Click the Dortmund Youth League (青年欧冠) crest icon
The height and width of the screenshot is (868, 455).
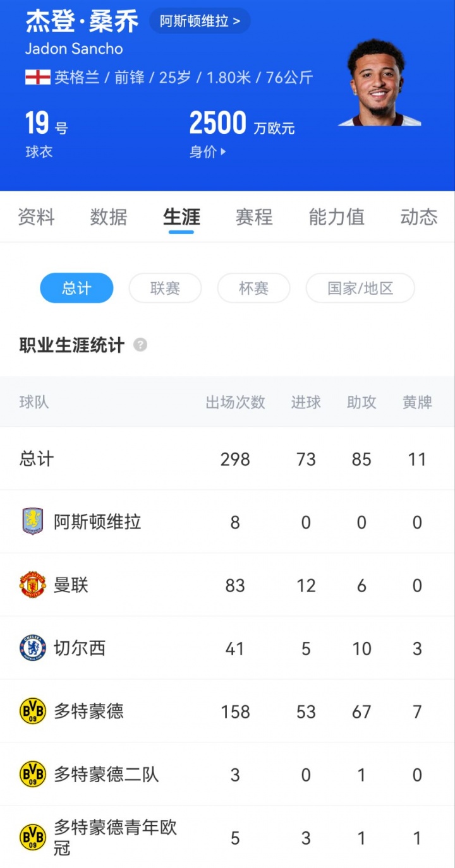(x=33, y=837)
